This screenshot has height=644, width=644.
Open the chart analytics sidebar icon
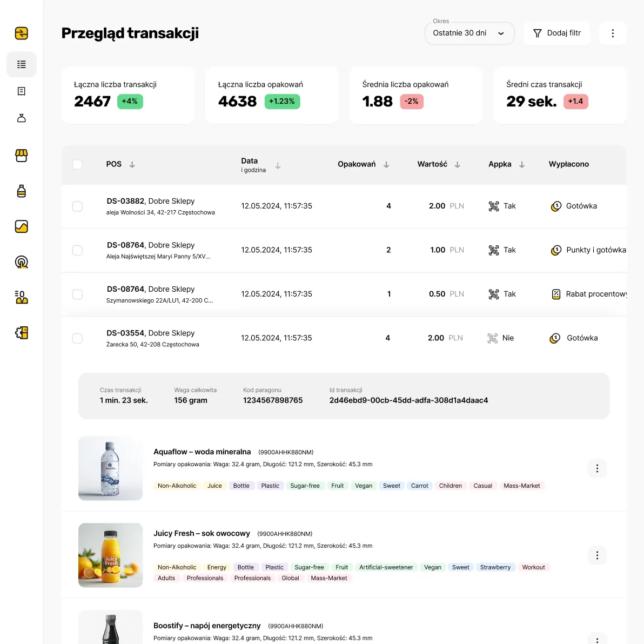pyautogui.click(x=22, y=226)
